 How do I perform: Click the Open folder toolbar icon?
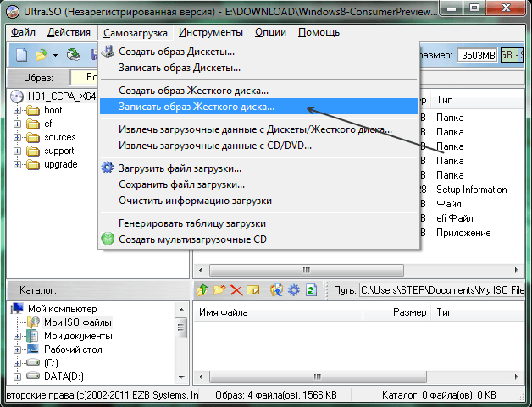pyautogui.click(x=40, y=55)
